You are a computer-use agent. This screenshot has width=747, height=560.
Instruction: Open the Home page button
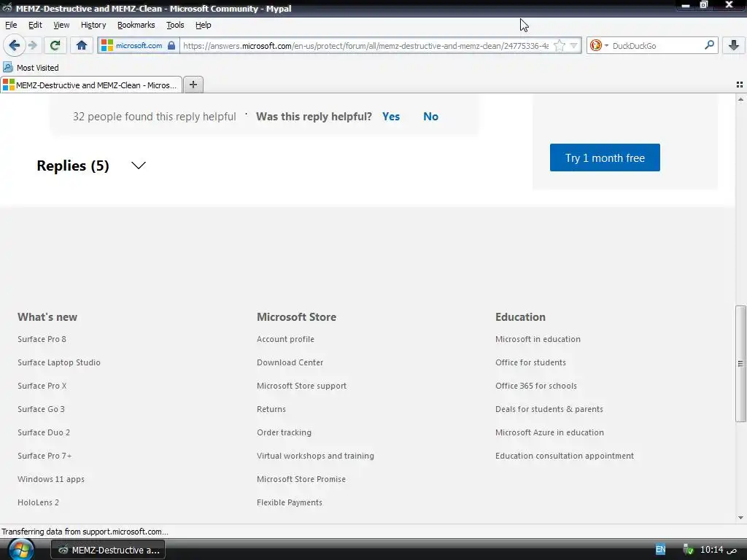(x=82, y=46)
